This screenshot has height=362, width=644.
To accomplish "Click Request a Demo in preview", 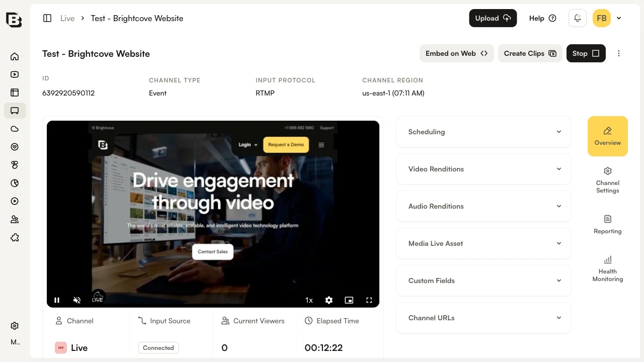I will 286,145.
